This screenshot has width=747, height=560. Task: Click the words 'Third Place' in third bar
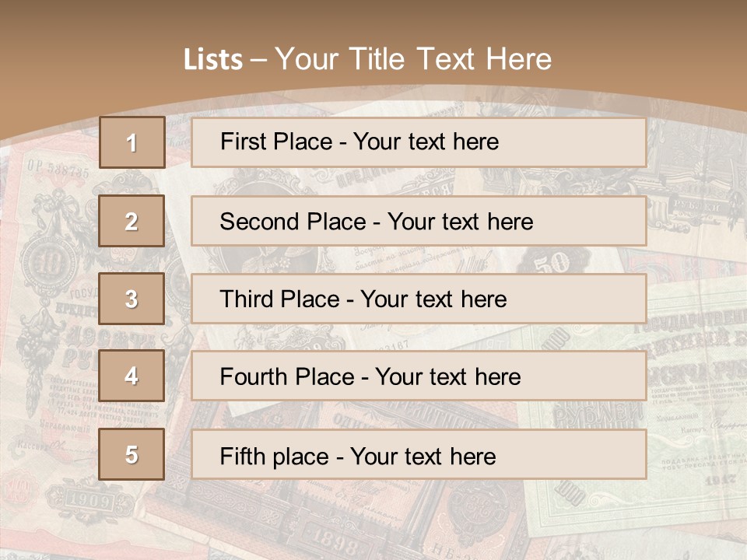coord(279,299)
